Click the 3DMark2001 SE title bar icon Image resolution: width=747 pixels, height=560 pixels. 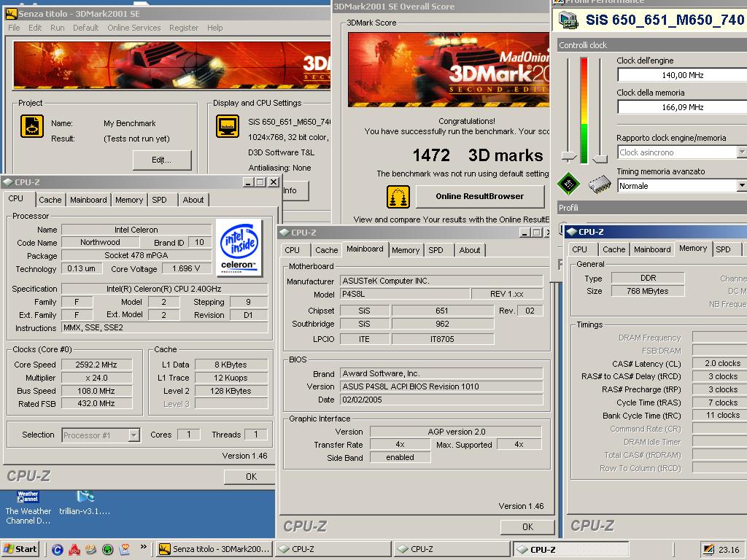(x=12, y=14)
